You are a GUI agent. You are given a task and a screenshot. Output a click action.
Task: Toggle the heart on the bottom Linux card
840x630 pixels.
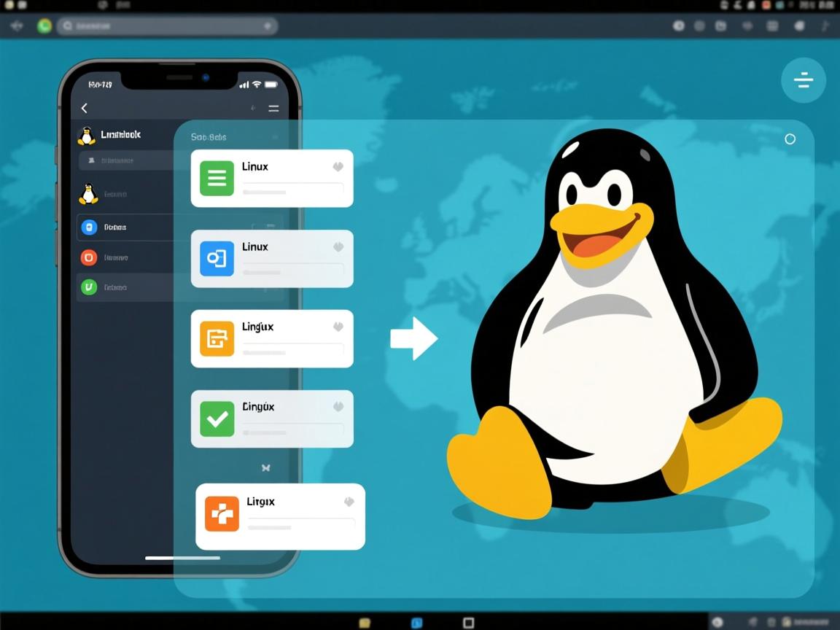coord(349,502)
